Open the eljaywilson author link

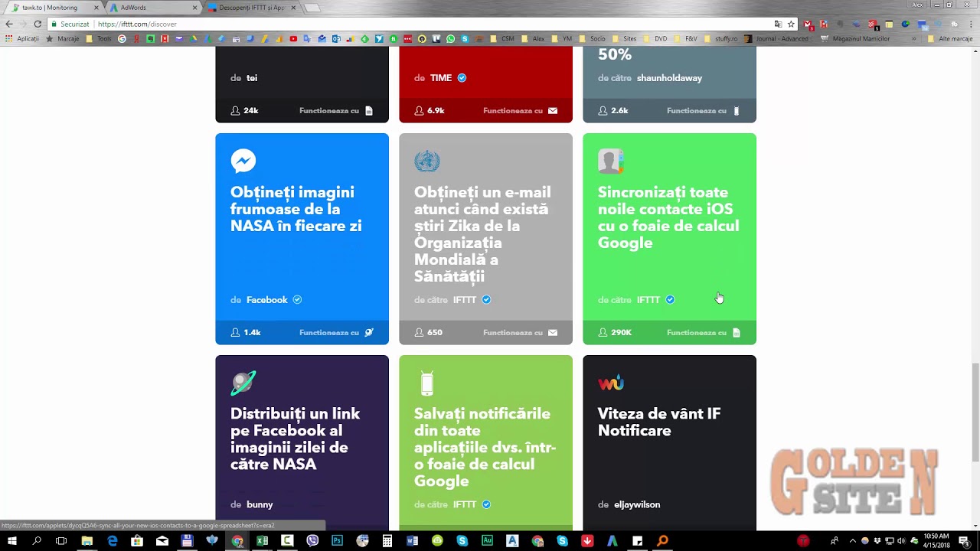pos(637,505)
